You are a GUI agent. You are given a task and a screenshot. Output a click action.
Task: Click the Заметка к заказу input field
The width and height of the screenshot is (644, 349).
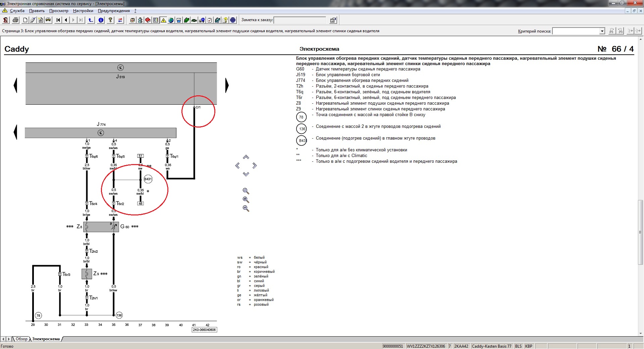(300, 20)
